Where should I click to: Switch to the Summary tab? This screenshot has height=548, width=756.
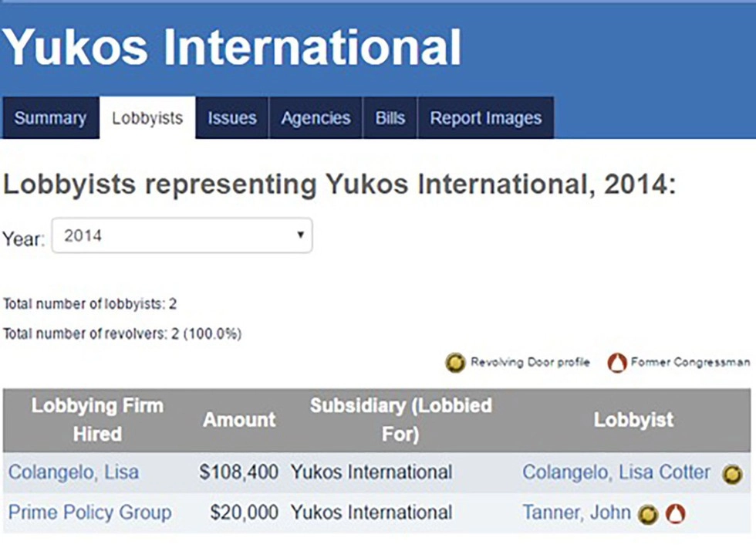(50, 118)
